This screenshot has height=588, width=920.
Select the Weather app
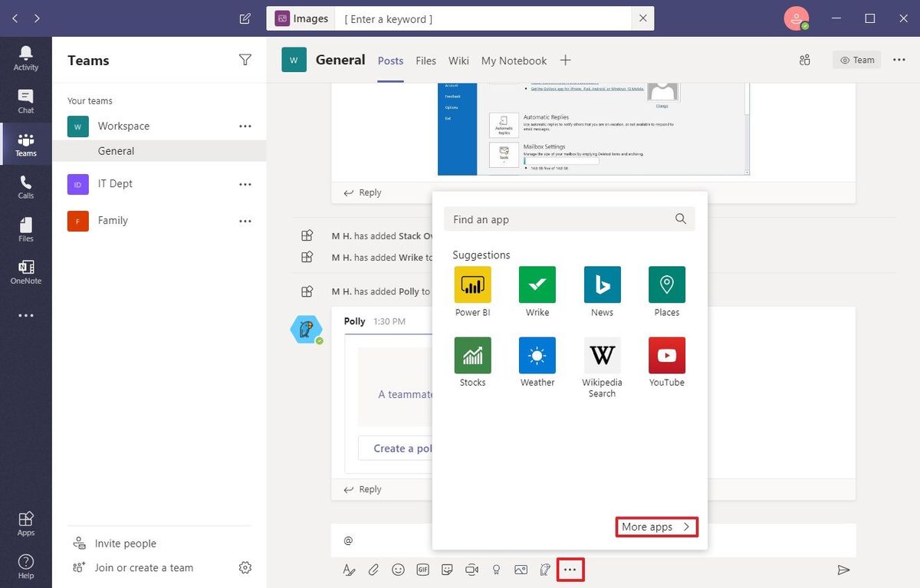coord(537,355)
